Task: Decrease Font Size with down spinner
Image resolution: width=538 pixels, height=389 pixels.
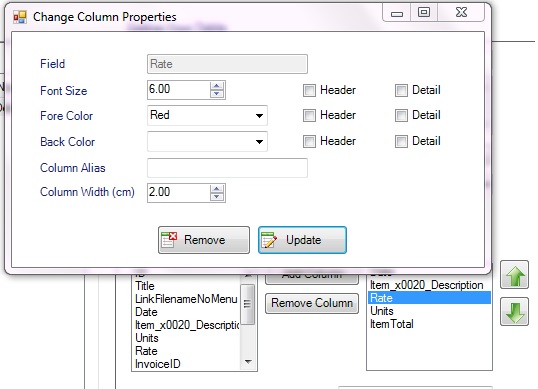Action: click(217, 94)
